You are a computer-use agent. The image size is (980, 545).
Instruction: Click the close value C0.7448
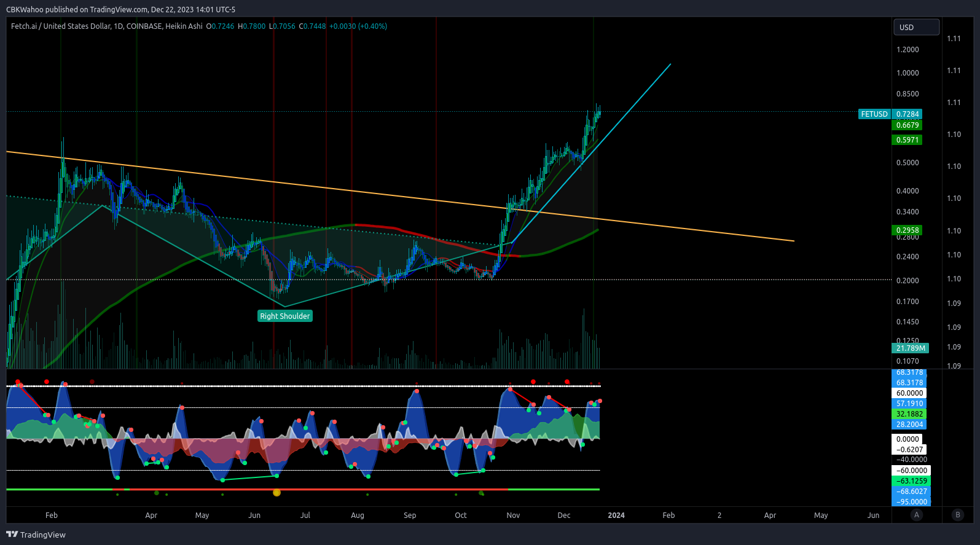click(312, 26)
